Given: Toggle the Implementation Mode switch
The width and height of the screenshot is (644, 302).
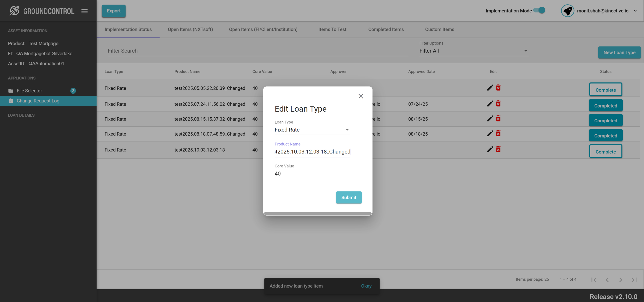Looking at the screenshot, I should (x=539, y=11).
